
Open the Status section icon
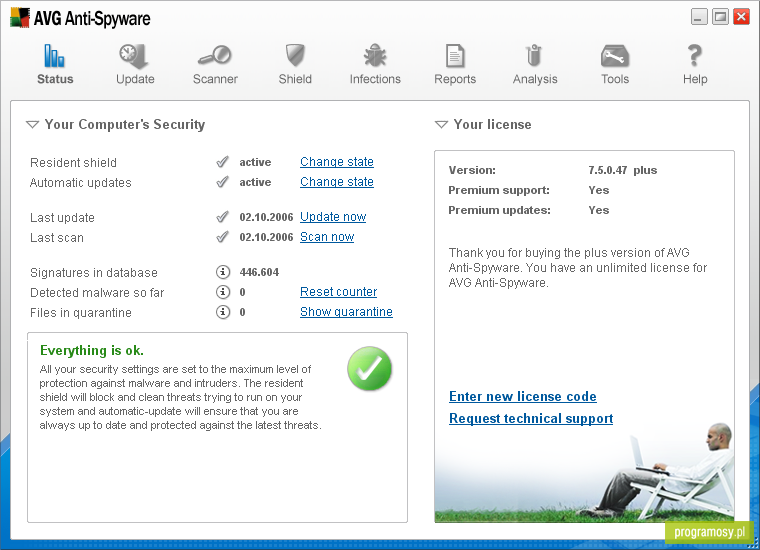coord(54,56)
